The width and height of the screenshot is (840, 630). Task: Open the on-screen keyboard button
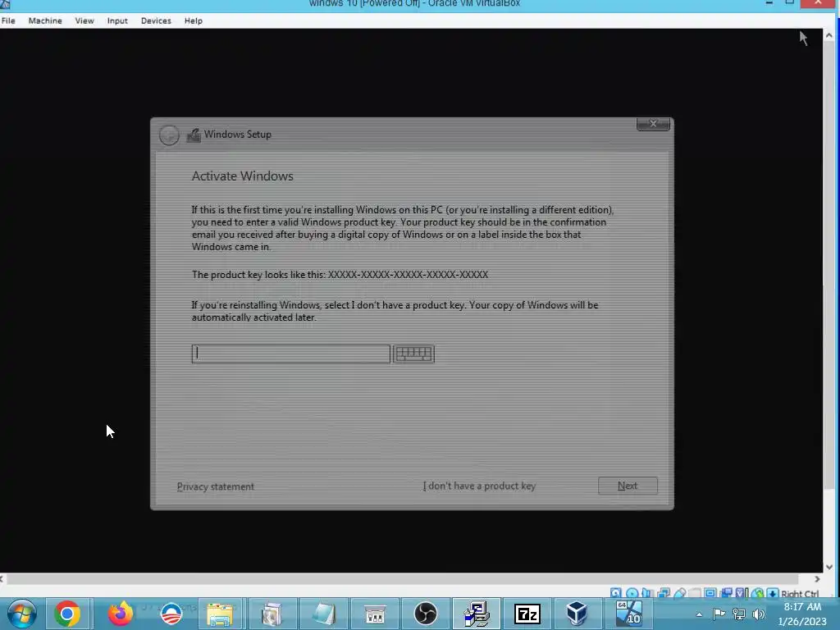point(413,354)
